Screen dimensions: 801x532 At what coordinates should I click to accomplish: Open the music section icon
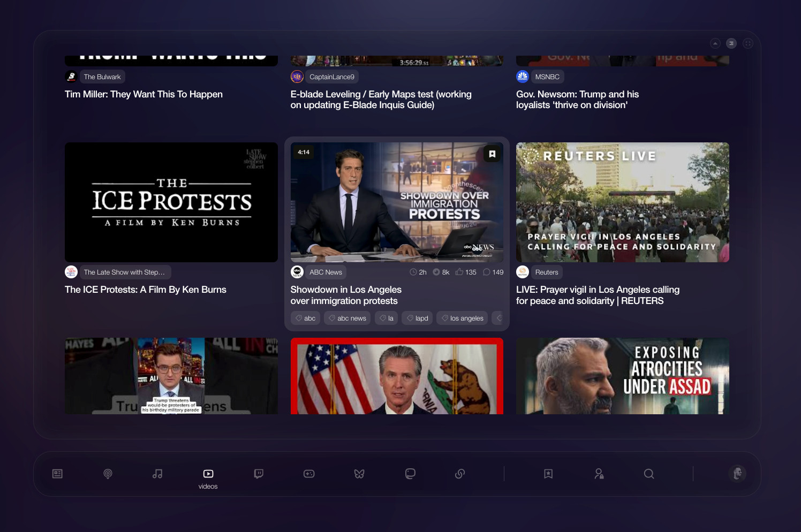coord(157,474)
